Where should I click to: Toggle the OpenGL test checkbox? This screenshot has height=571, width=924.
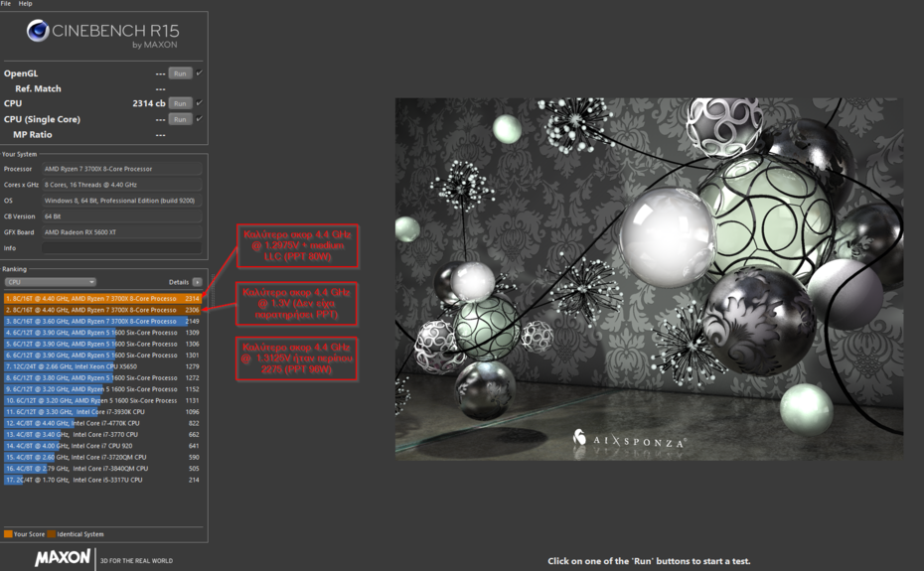[x=199, y=73]
